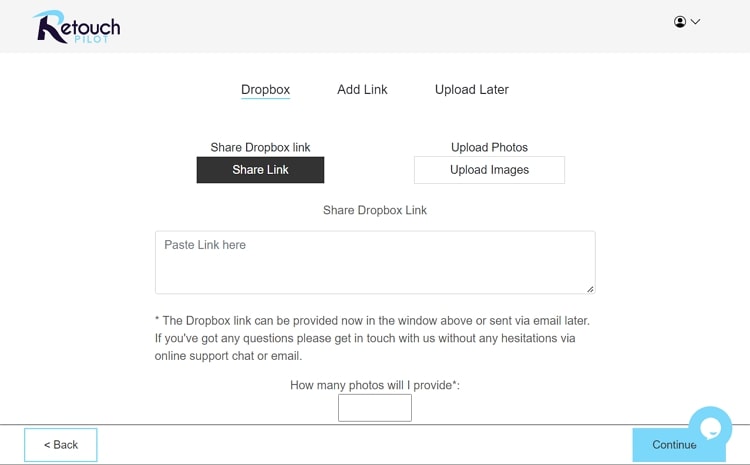Choose the Upload Images button
750x465 pixels.
click(489, 170)
